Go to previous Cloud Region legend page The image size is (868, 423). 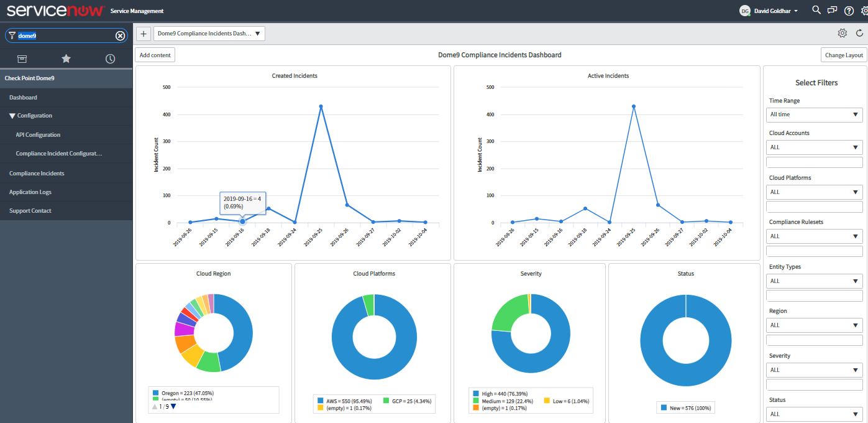155,407
